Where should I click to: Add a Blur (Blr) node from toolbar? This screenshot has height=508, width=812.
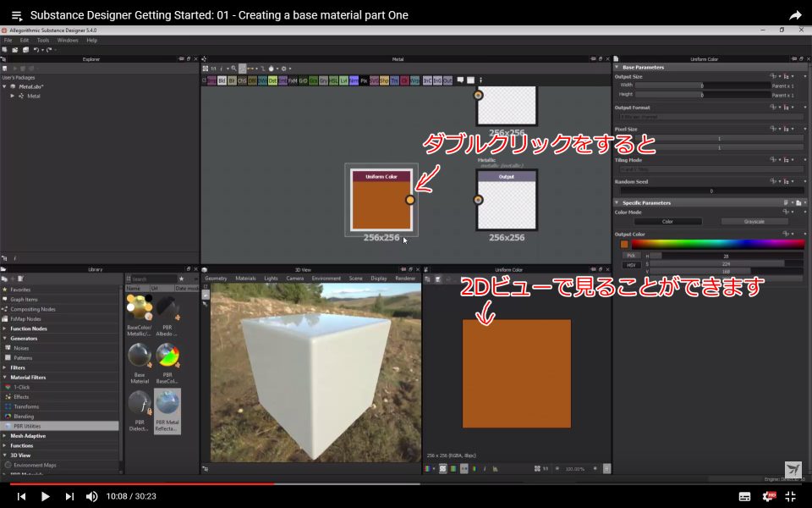coord(232,80)
